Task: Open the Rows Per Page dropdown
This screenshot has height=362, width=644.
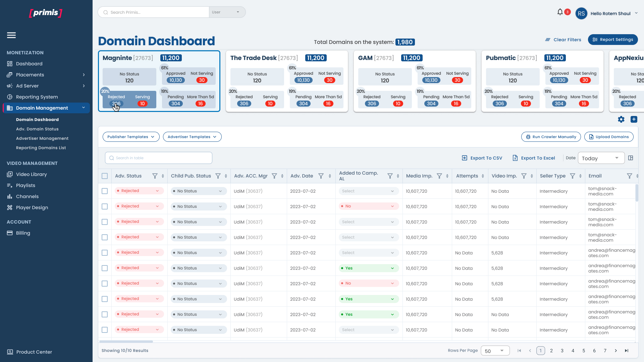Action: pyautogui.click(x=495, y=351)
